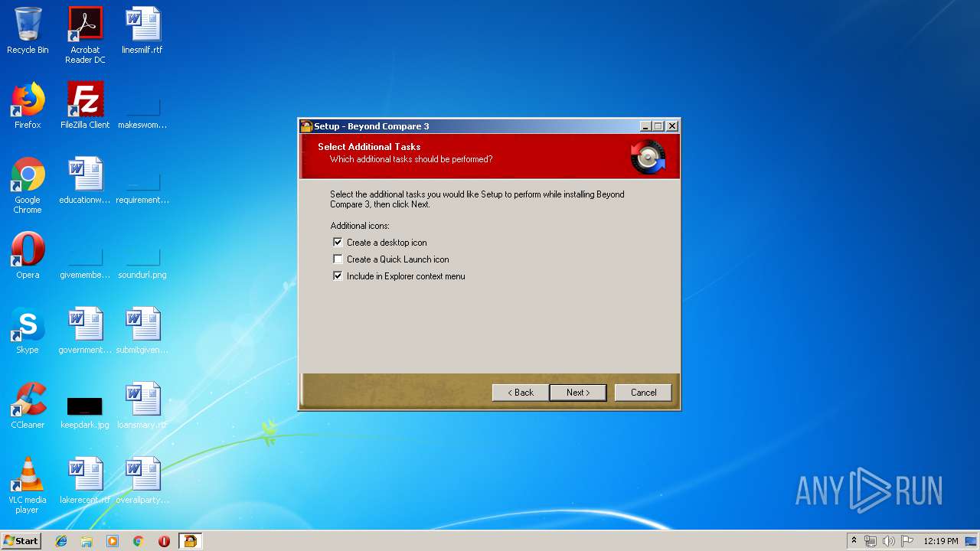Launch VLC media player shortcut
The height and width of the screenshot is (551, 980).
(x=28, y=485)
